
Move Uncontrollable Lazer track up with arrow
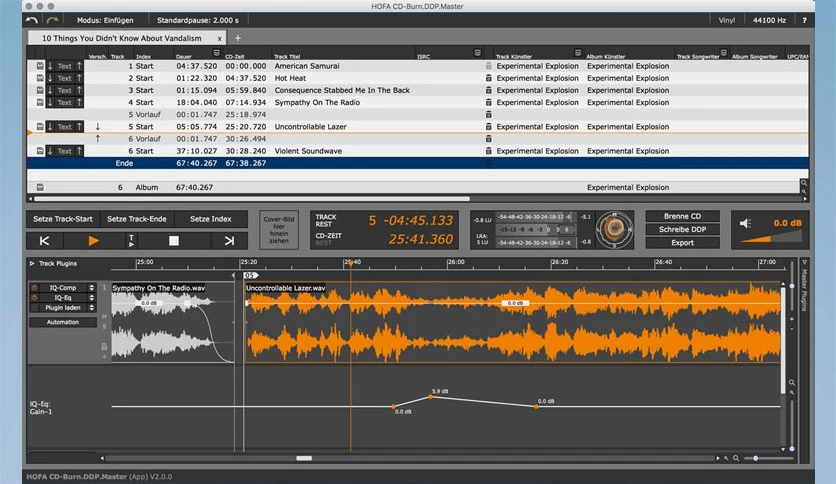79,127
